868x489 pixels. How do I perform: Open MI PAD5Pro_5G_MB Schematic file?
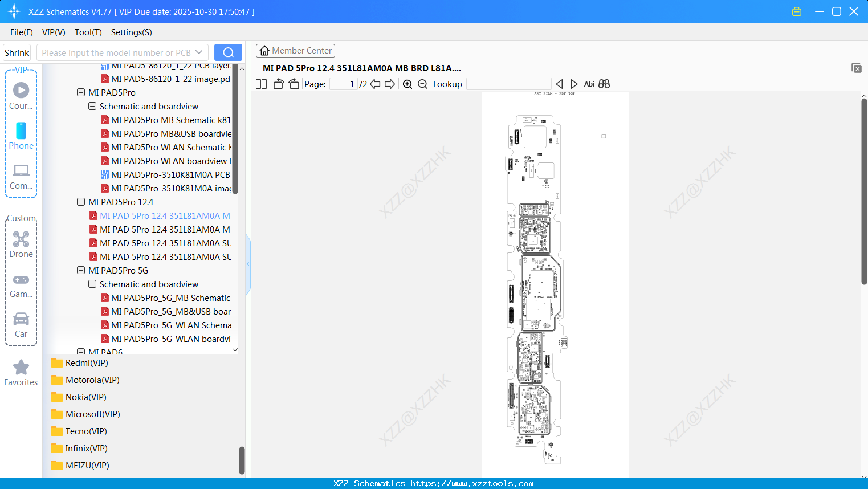pos(166,298)
